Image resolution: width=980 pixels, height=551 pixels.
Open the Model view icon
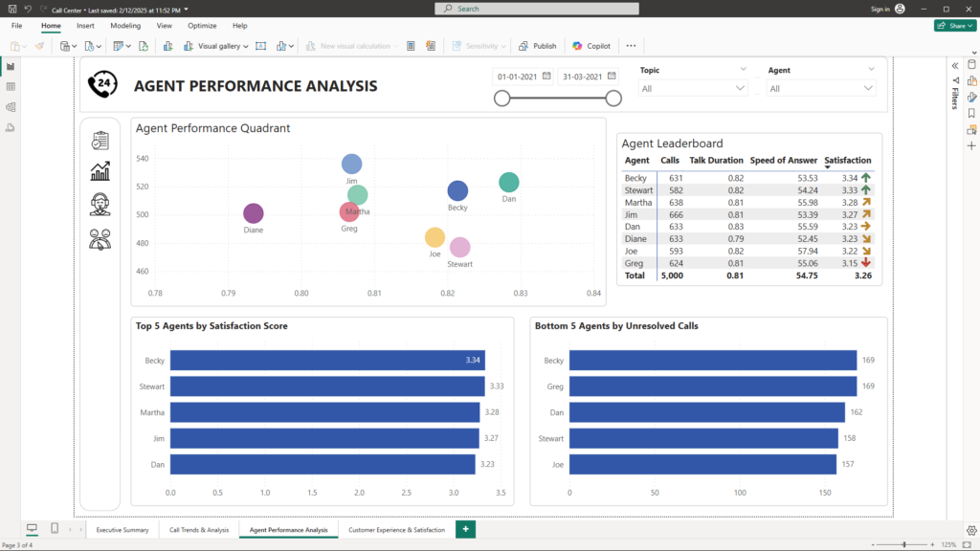point(11,107)
